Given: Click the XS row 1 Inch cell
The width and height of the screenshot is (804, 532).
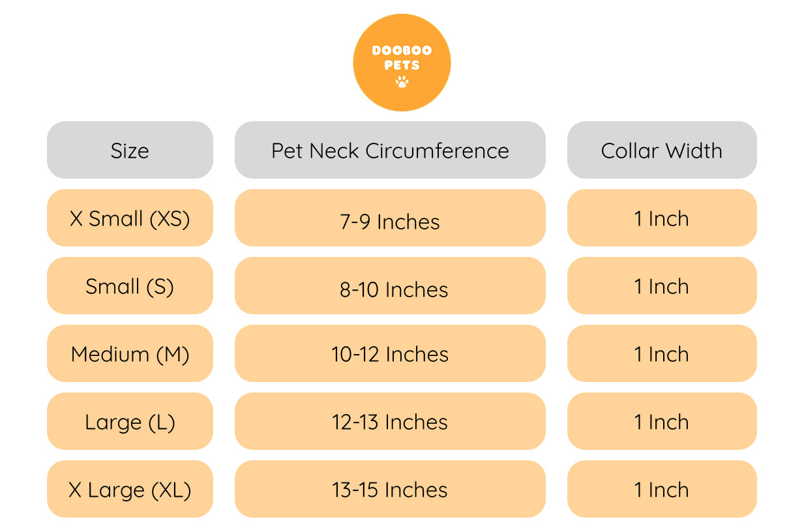Looking at the screenshot, I should coord(661,218).
